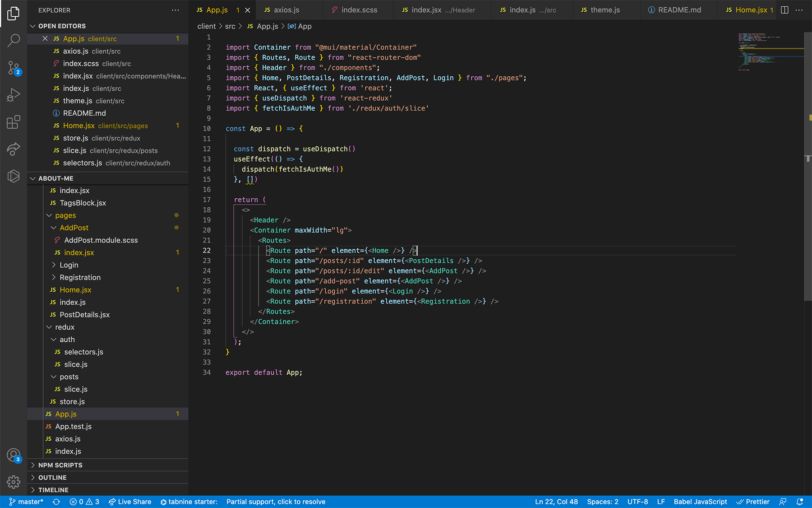This screenshot has height=508, width=812.
Task: Click feedback icon in status bar
Action: (783, 502)
